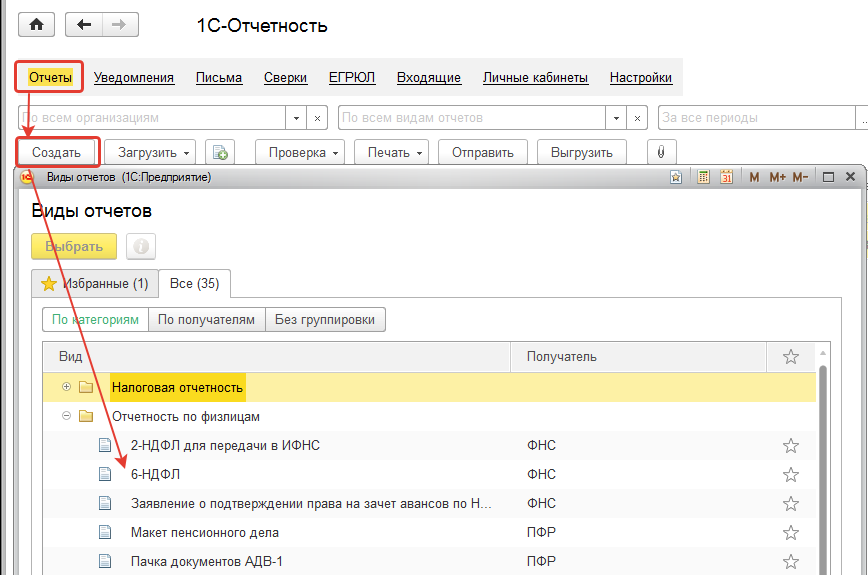
Task: Click the Выгрузить button
Action: [582, 152]
